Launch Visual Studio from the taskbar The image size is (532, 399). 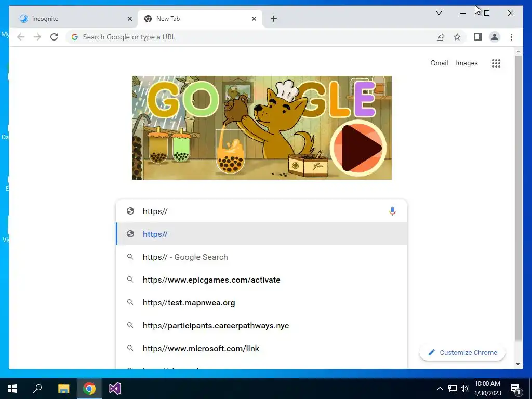tap(115, 389)
